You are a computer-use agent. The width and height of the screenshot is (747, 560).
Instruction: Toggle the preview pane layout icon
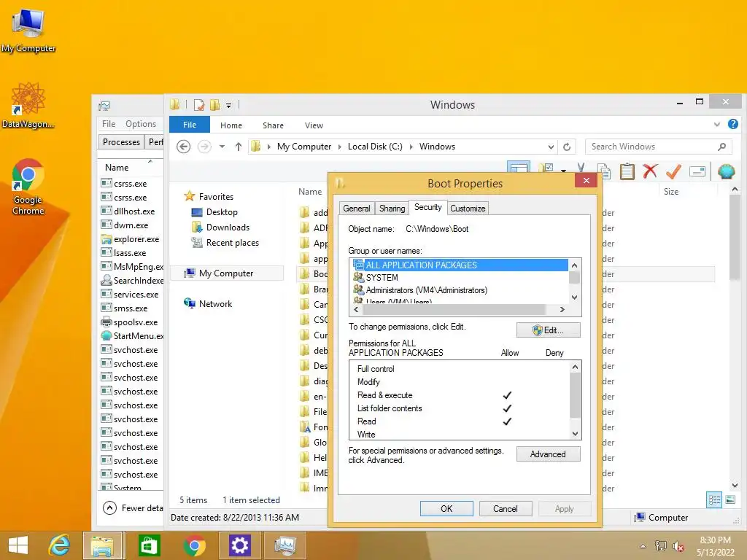click(519, 167)
